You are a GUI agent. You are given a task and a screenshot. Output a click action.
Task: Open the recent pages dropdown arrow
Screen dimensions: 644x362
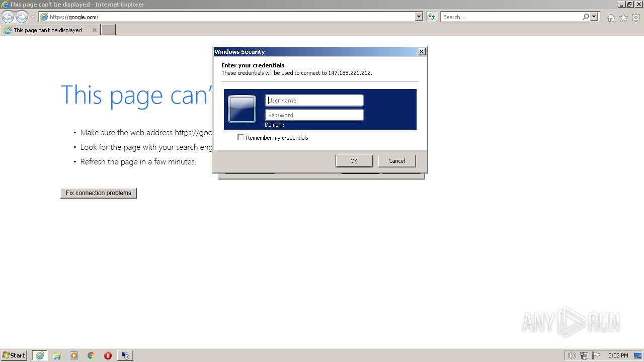[x=33, y=17]
